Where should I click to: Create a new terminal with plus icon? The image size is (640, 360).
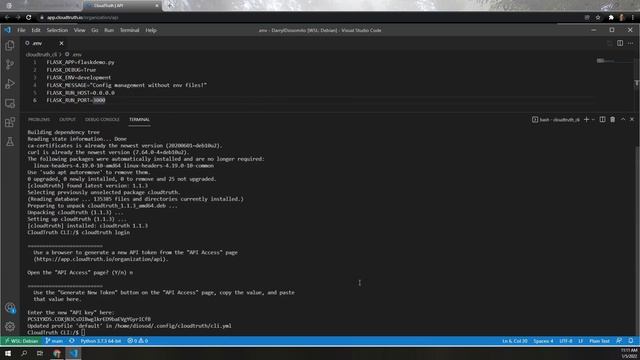[587, 120]
